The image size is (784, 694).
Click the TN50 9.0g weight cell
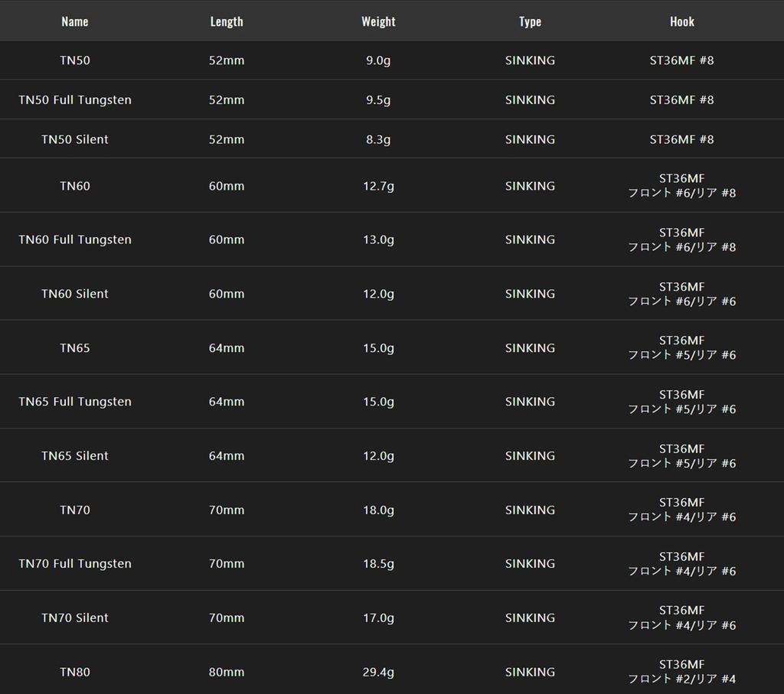378,60
